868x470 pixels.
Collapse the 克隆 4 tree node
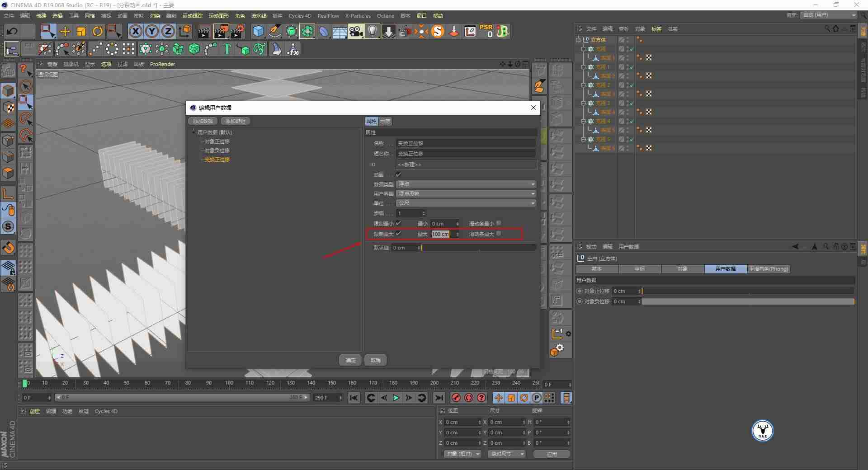(x=584, y=121)
